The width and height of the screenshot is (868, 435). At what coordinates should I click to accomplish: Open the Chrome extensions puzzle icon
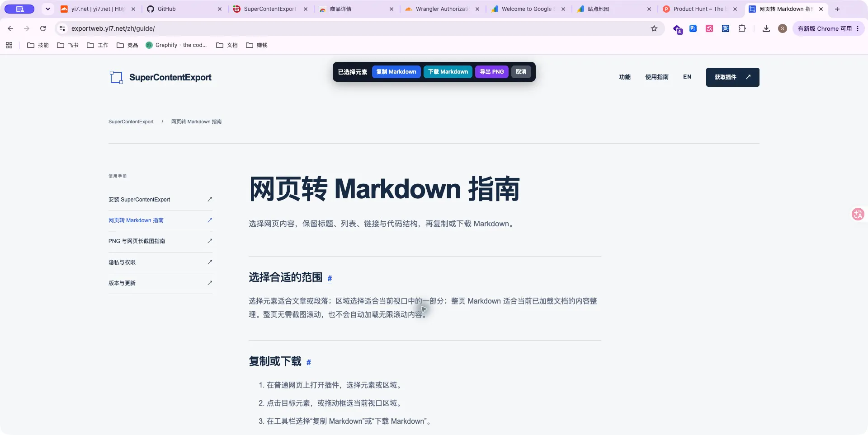tap(742, 28)
